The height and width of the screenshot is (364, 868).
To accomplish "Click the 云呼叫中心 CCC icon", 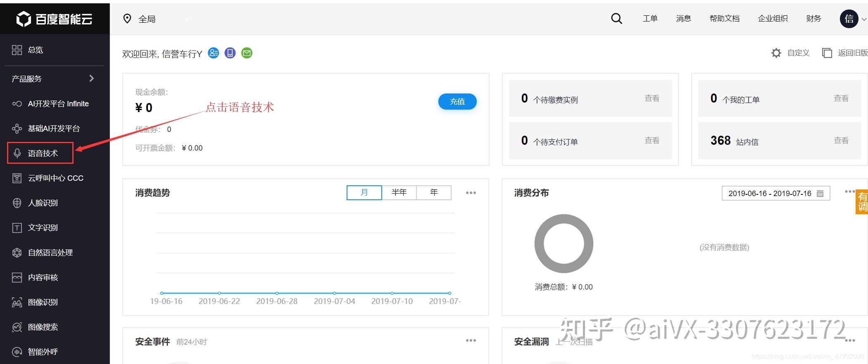I will click(x=17, y=178).
